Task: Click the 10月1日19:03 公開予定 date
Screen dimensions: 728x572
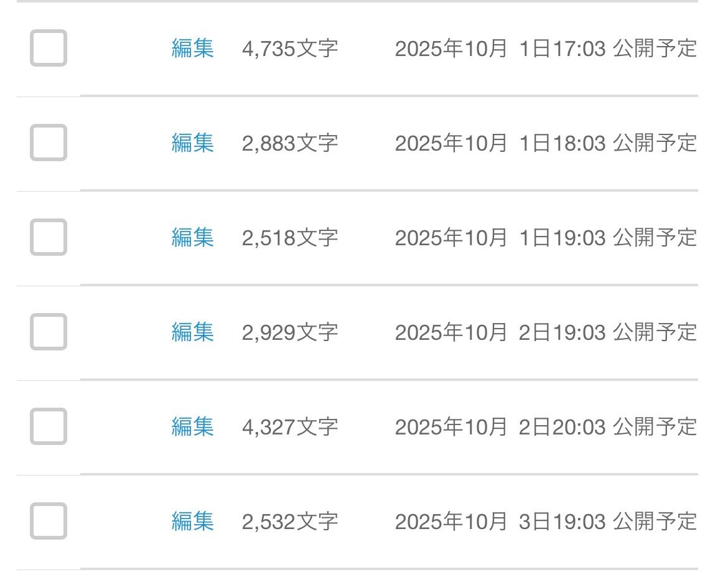Action: click(x=546, y=238)
